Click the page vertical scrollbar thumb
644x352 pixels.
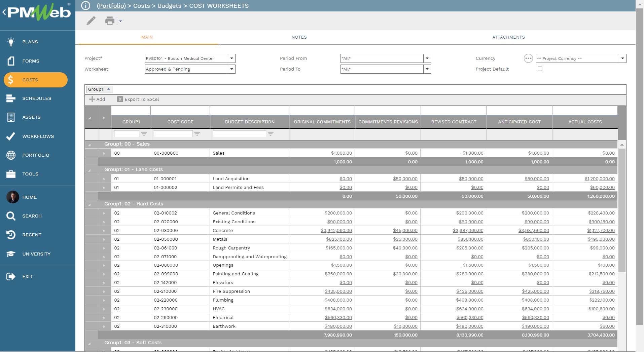(x=640, y=166)
